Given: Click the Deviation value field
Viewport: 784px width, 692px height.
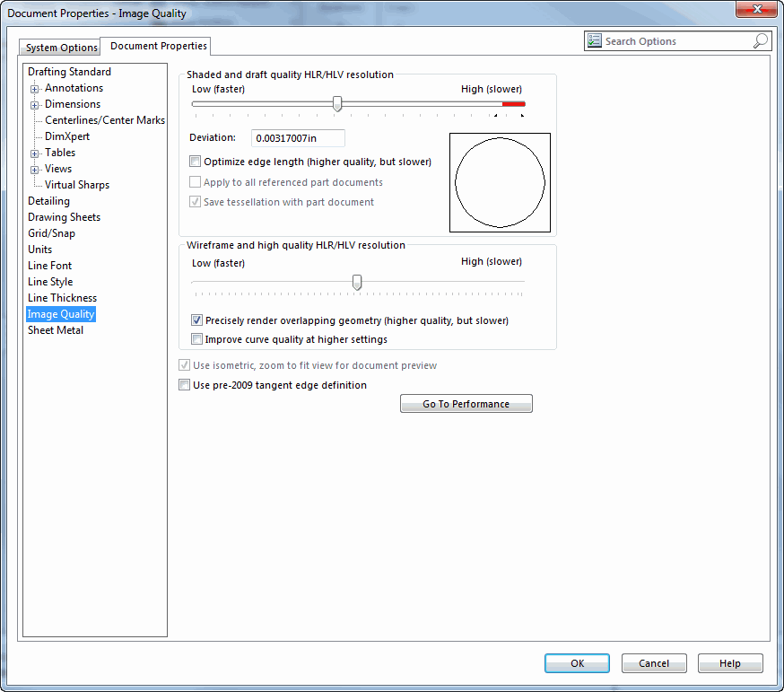Looking at the screenshot, I should coord(298,138).
